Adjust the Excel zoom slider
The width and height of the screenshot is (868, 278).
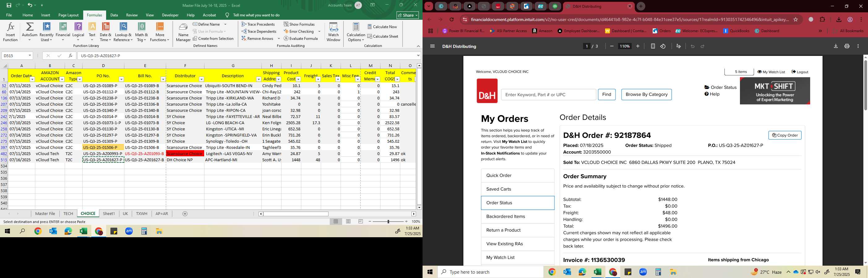coord(388,221)
